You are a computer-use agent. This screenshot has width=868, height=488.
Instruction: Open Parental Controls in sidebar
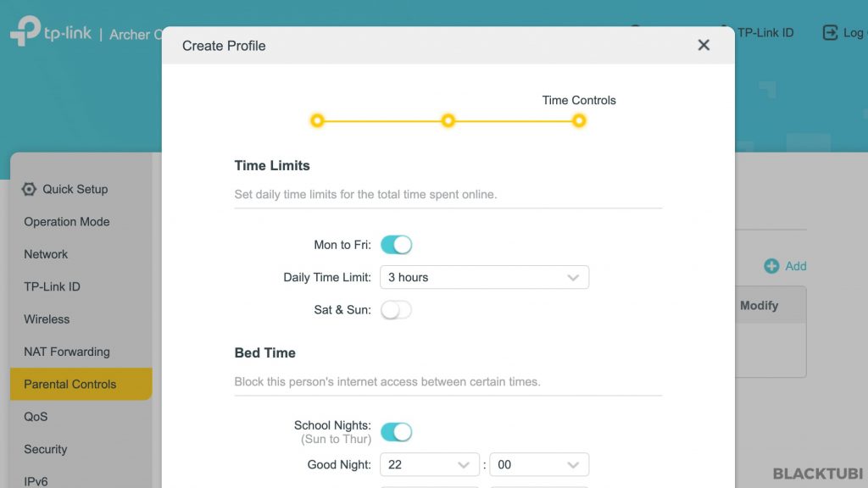pos(81,384)
